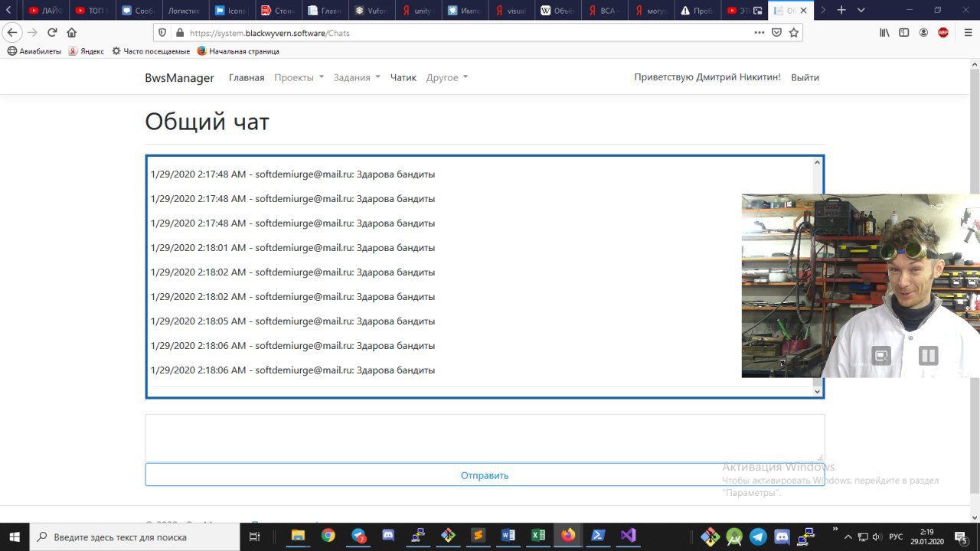Reload the page with the refresh icon
The height and width of the screenshot is (551, 980).
point(52,33)
